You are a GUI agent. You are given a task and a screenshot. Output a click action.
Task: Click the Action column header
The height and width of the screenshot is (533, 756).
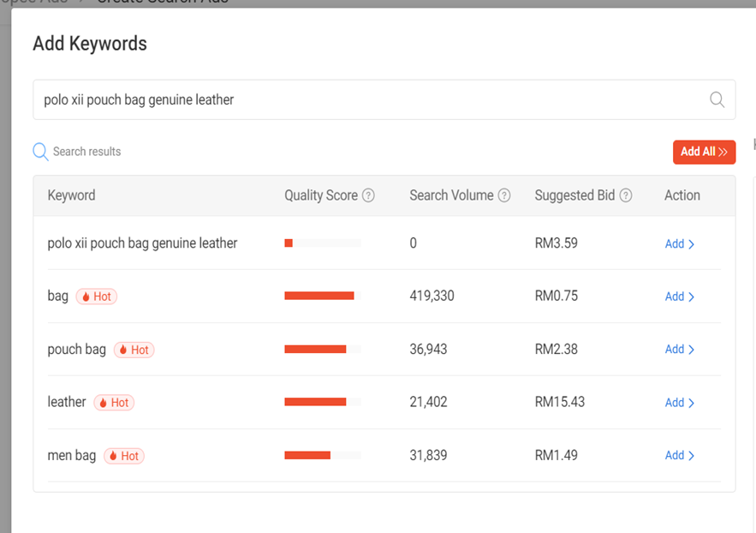682,195
